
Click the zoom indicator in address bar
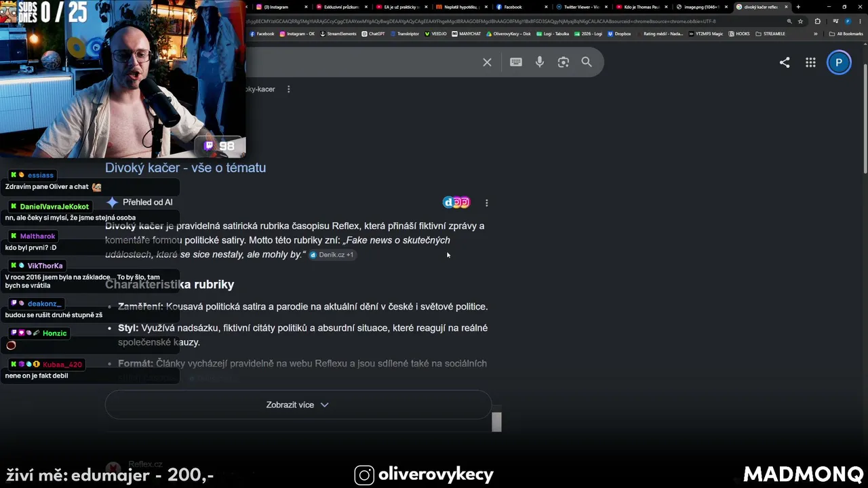point(789,21)
